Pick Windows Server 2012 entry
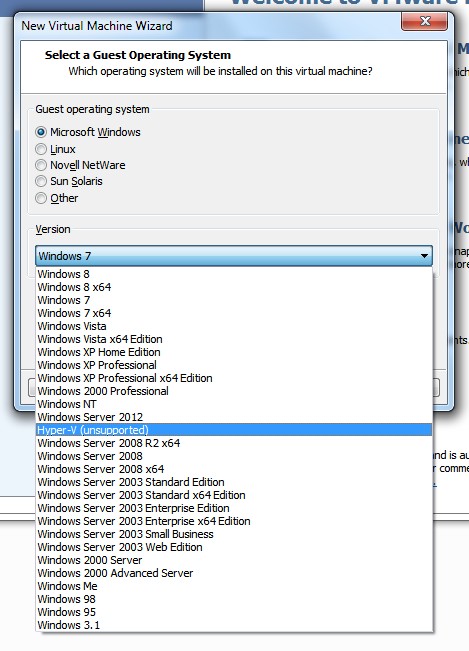The width and height of the screenshot is (469, 651). click(x=234, y=417)
